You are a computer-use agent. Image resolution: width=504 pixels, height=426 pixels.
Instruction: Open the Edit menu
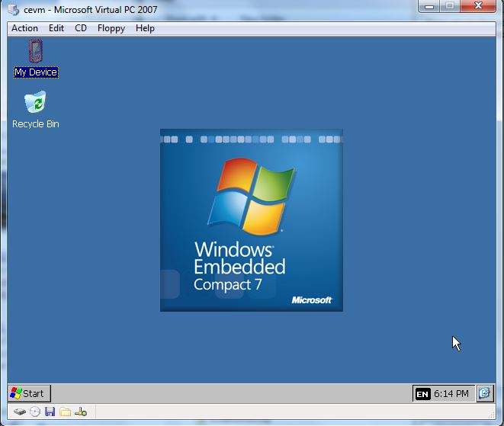pyautogui.click(x=56, y=28)
